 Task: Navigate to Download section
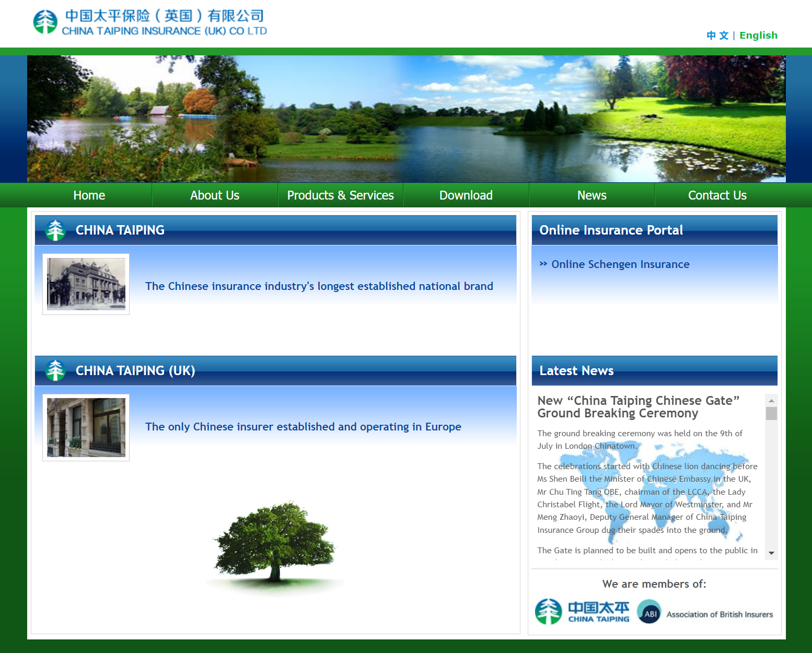[466, 195]
